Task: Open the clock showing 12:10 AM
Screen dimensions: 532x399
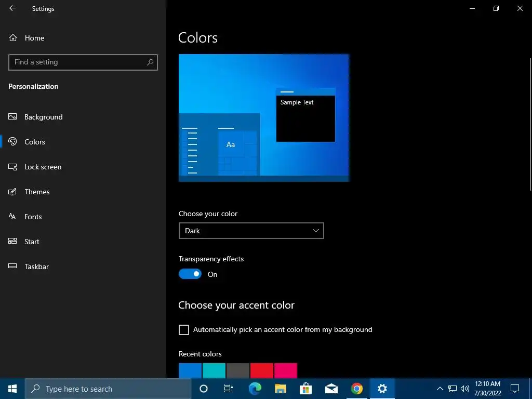Action: click(x=487, y=389)
